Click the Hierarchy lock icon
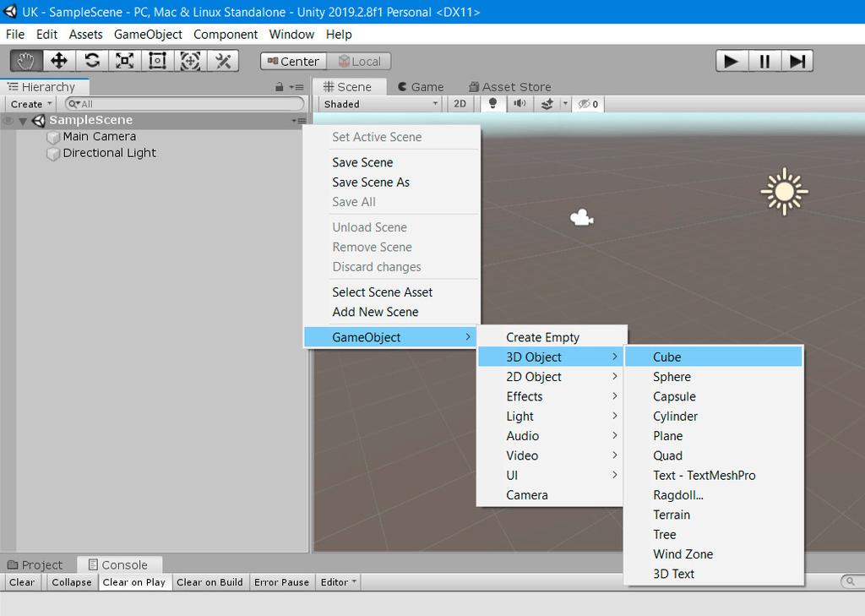 click(279, 87)
